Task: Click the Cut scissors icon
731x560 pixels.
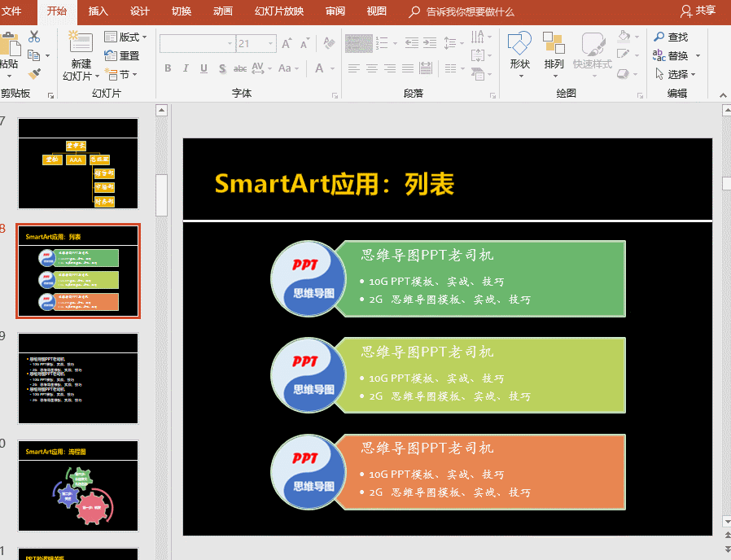Action: [x=34, y=37]
